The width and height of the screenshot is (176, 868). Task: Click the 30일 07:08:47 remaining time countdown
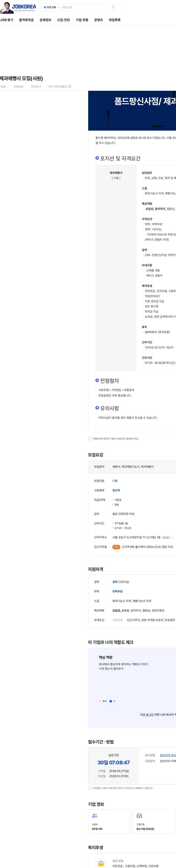(x=113, y=763)
